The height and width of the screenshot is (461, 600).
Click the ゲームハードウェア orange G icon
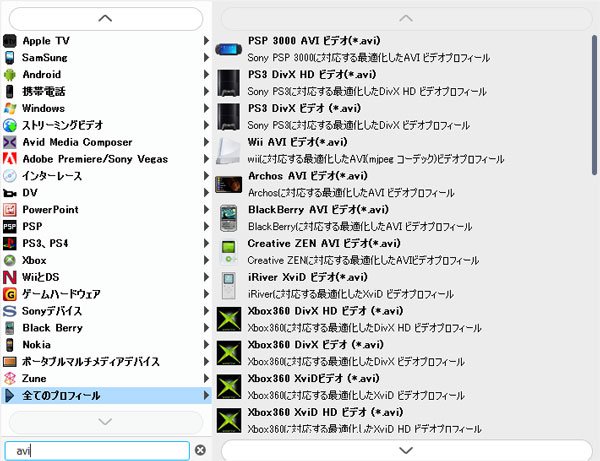[x=10, y=294]
